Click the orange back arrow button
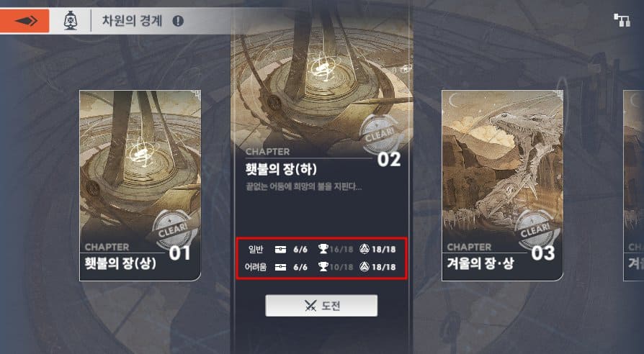 [24, 21]
